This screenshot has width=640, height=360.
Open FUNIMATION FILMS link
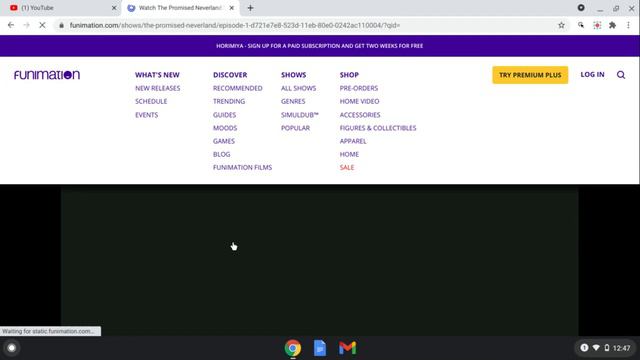click(x=242, y=167)
